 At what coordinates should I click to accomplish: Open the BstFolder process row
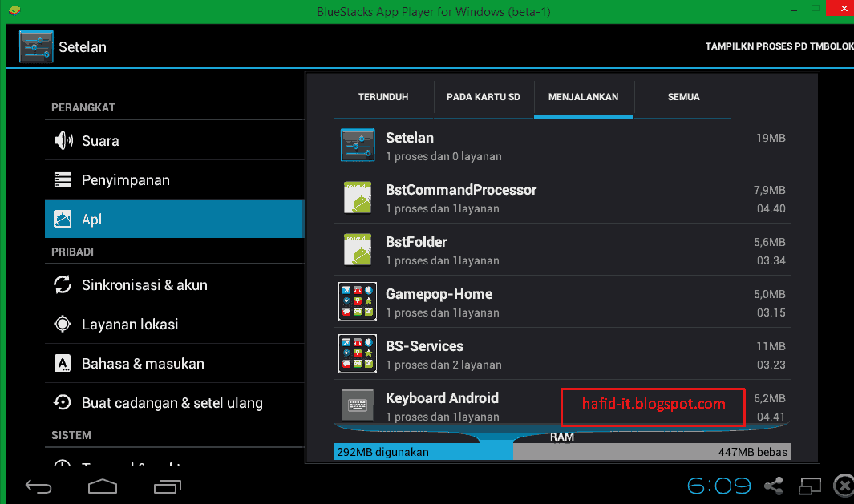tap(562, 250)
